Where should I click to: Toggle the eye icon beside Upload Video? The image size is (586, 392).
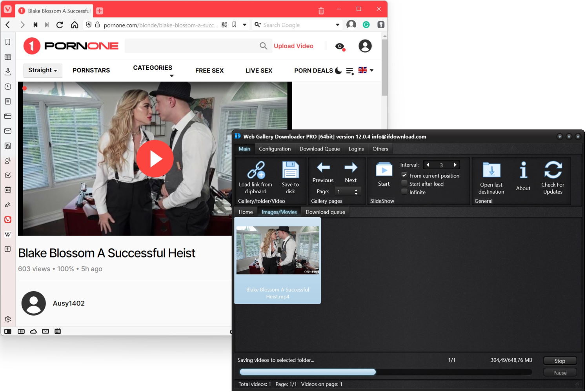point(340,47)
